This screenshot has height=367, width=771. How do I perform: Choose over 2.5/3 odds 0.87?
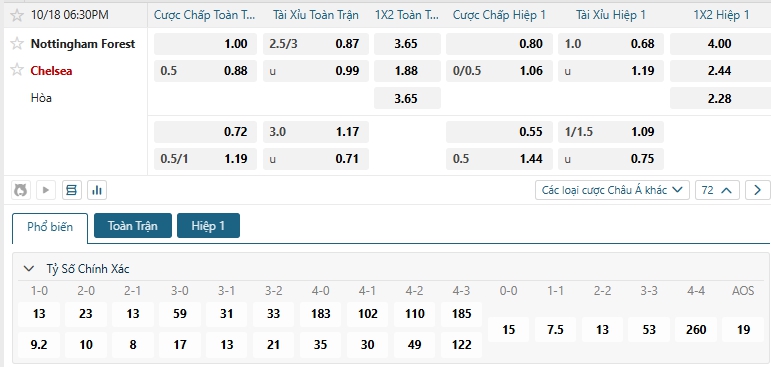[316, 44]
